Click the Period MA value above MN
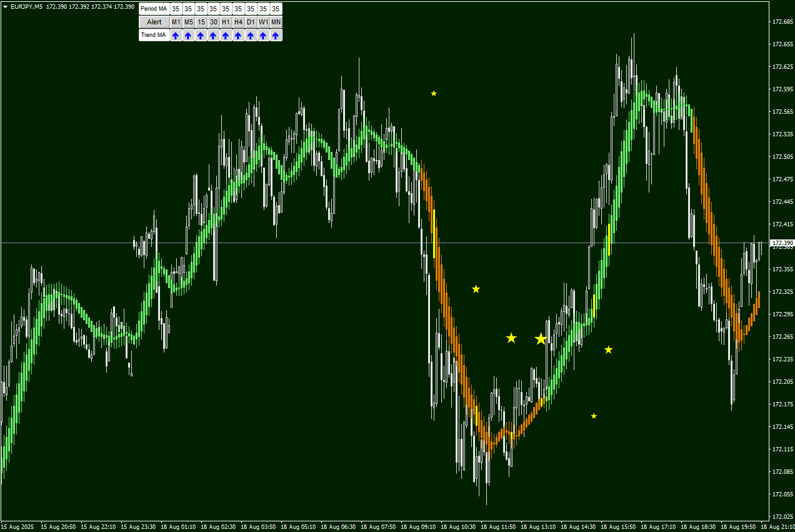 click(x=276, y=9)
